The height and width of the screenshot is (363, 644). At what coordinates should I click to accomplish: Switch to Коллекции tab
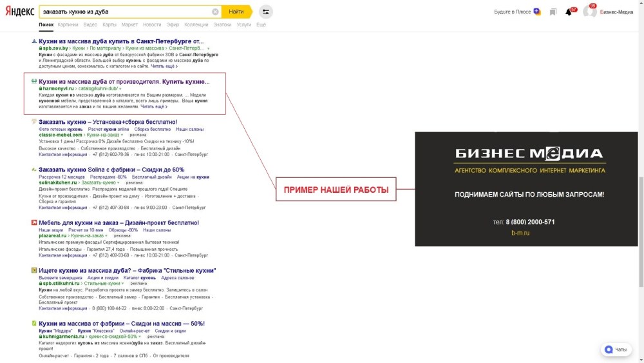point(196,25)
